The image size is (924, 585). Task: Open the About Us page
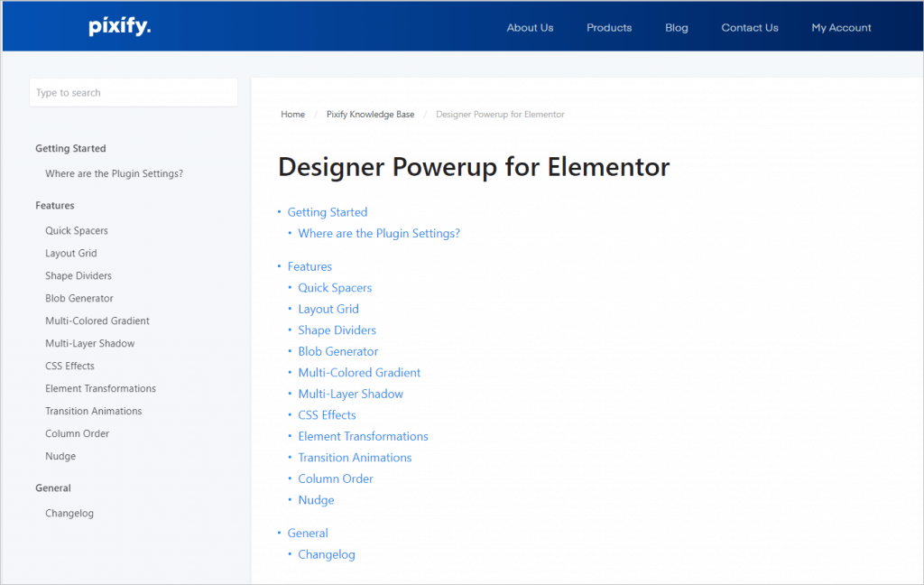(530, 28)
